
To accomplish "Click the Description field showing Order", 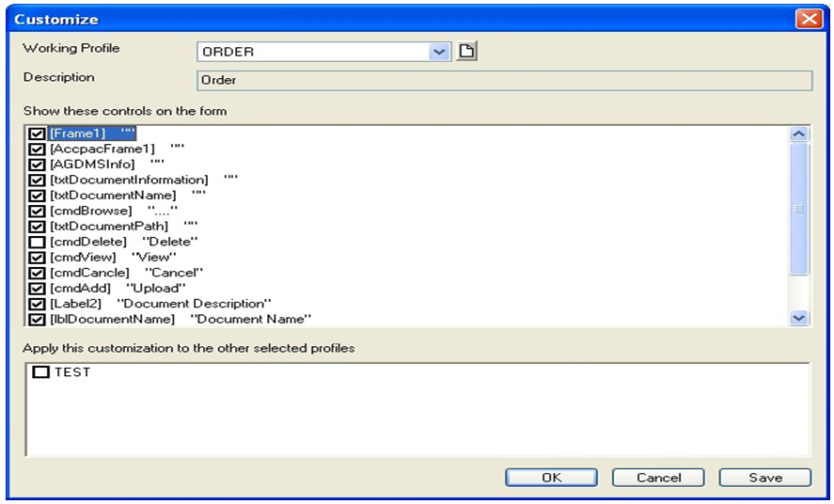I will click(504, 80).
